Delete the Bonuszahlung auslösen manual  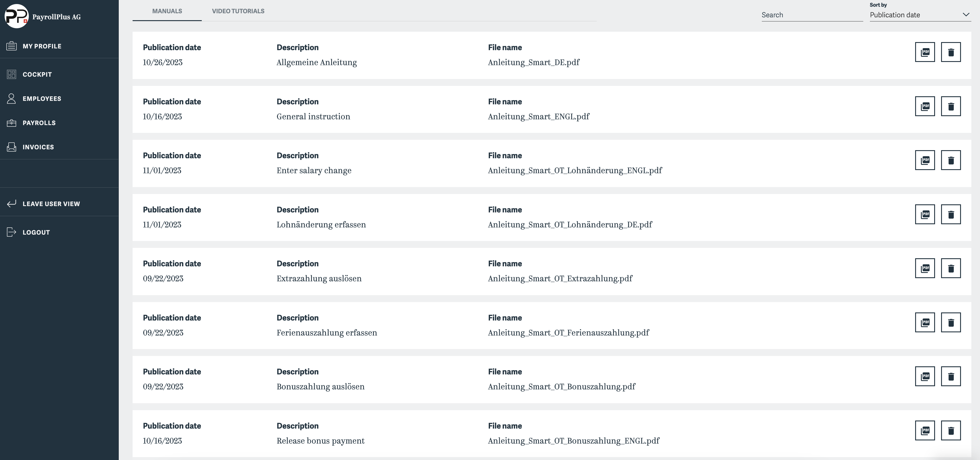[951, 376]
